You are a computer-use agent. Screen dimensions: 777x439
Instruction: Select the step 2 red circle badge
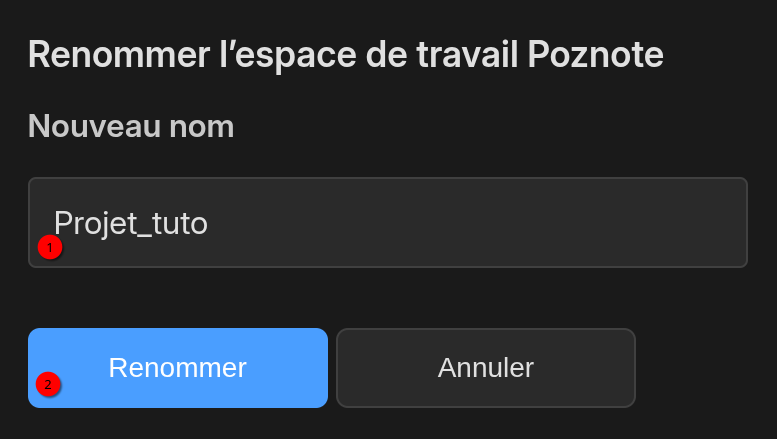48,383
